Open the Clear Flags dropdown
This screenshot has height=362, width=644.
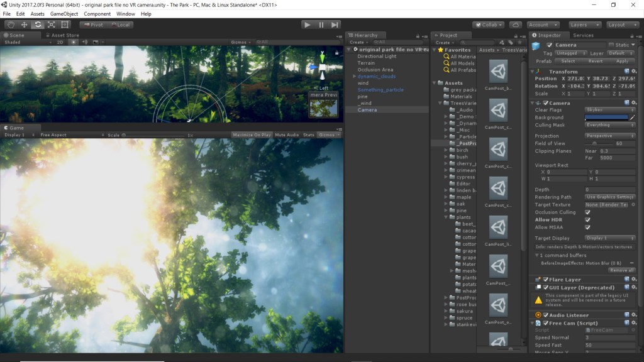pos(610,110)
